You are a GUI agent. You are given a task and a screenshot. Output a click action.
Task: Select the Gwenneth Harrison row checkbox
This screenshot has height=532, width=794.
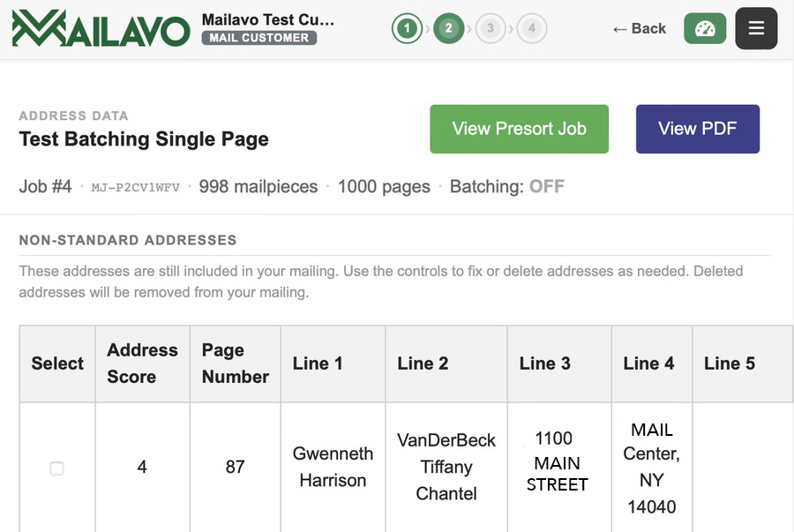click(56, 468)
